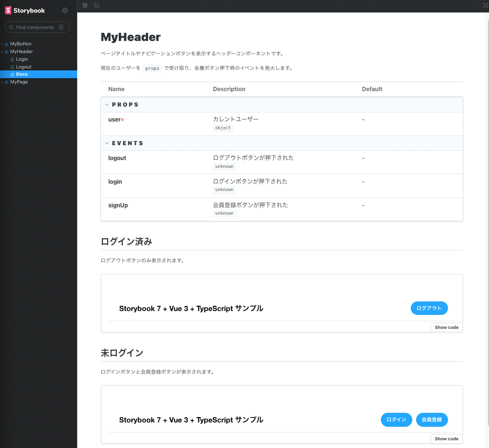Expand the MyButton component tree
Screen dimensions: 489x448
pyautogui.click(x=3, y=43)
